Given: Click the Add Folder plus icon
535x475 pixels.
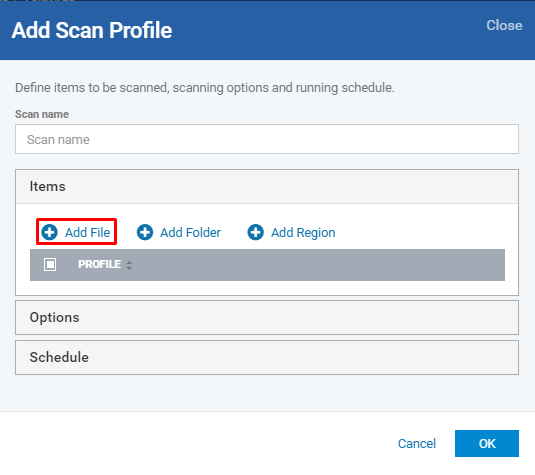Looking at the screenshot, I should 145,232.
